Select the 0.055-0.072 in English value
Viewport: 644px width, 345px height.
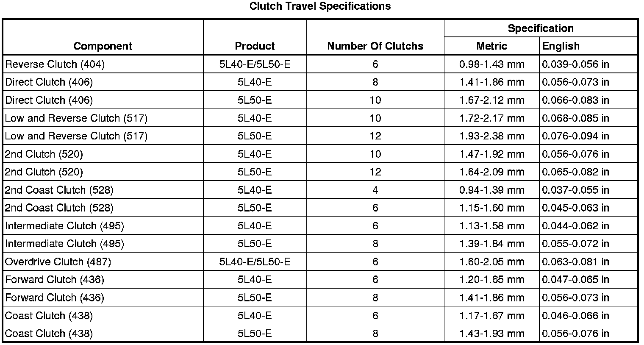pyautogui.click(x=575, y=244)
